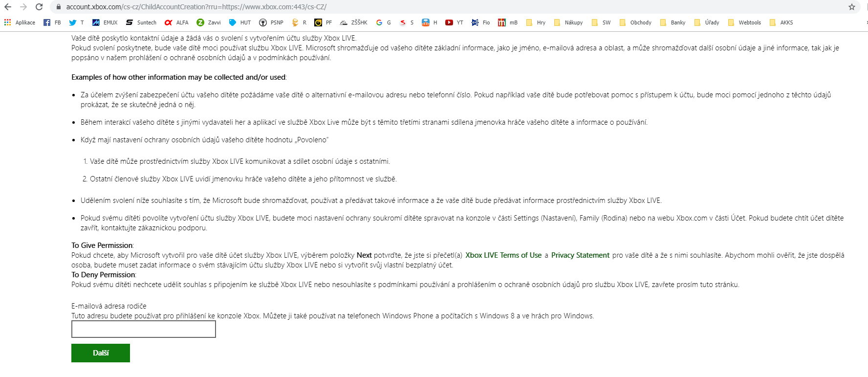The image size is (868, 377).
Task: Focus the parent e-mail address field
Action: pos(144,329)
